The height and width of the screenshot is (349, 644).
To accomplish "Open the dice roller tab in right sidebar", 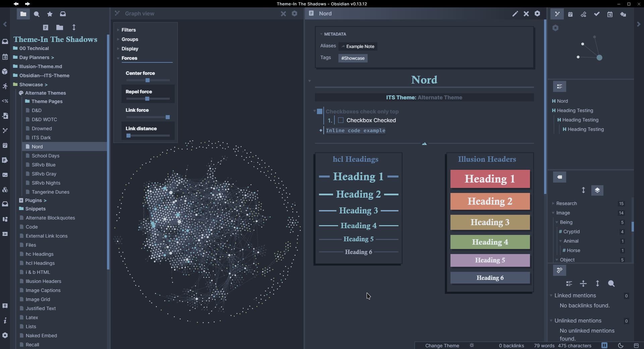I will (623, 14).
